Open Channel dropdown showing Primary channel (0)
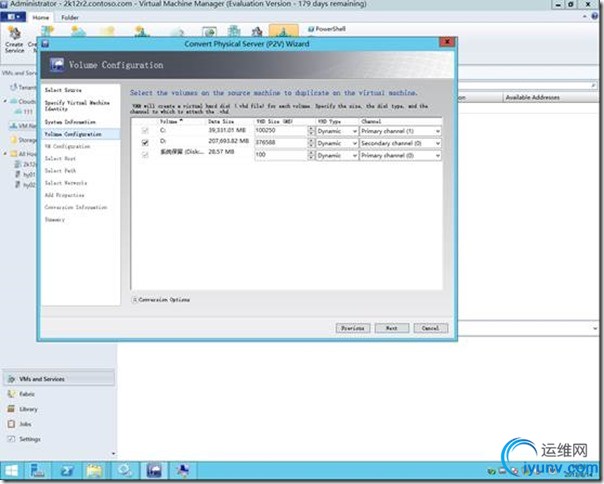 pyautogui.click(x=400, y=155)
